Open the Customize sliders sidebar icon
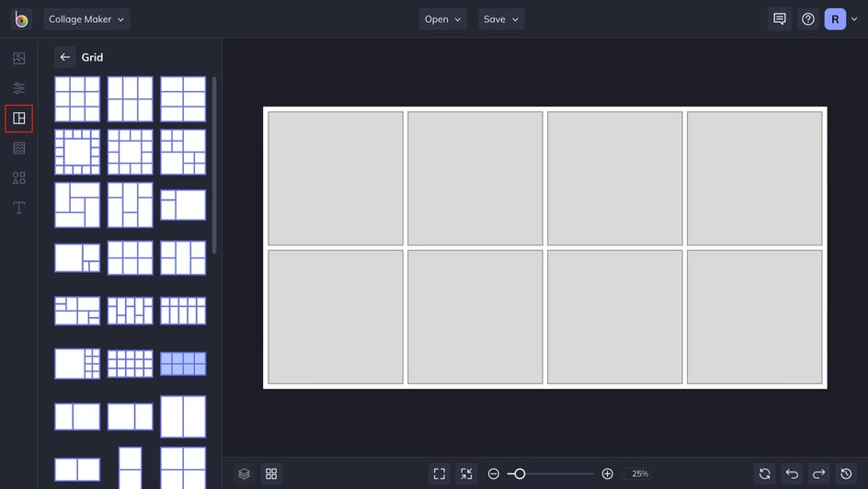 pyautogui.click(x=18, y=88)
